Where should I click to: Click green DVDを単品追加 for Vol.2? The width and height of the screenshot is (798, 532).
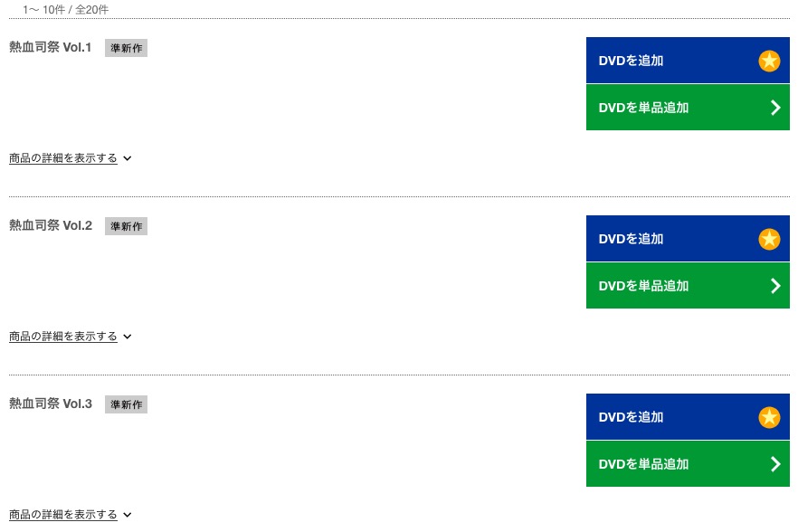click(688, 286)
